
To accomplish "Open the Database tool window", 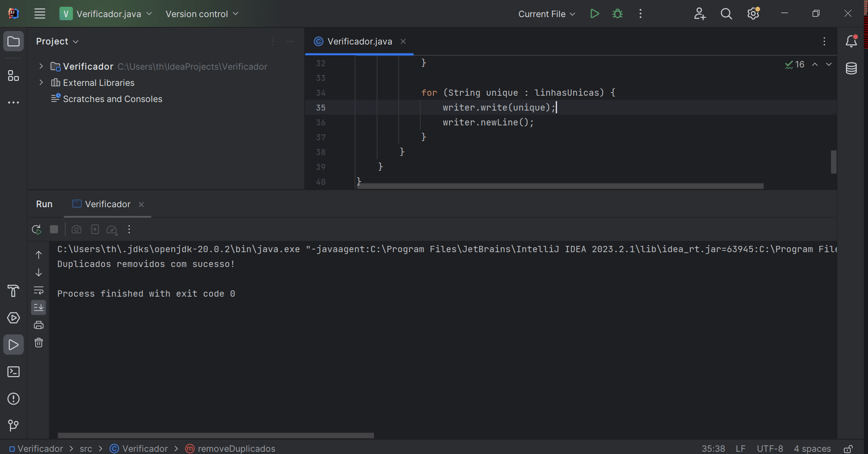I will click(851, 69).
